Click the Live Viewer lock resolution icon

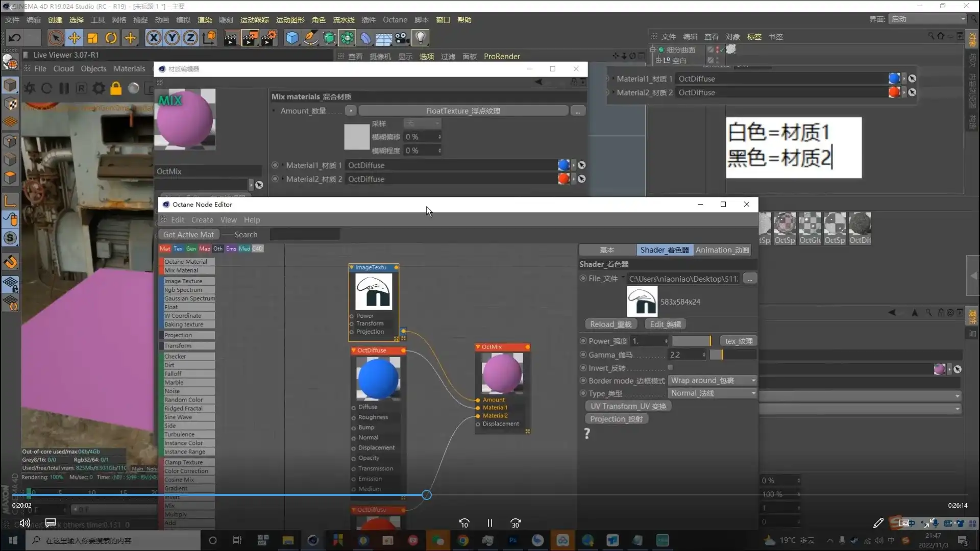point(116,88)
